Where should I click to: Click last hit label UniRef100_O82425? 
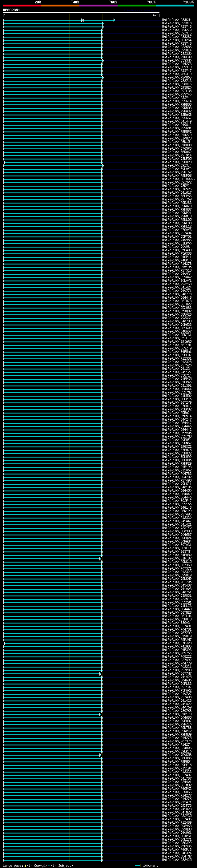pyautogui.click(x=176, y=860)
